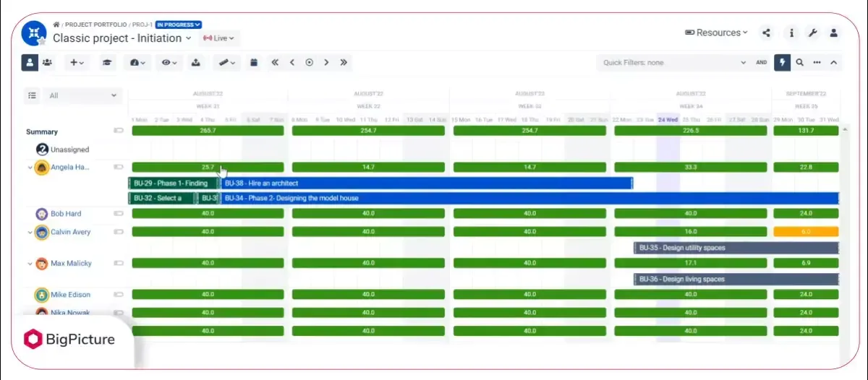Click Calvin Avery's orange overload bar
868x380 pixels.
(x=806, y=232)
